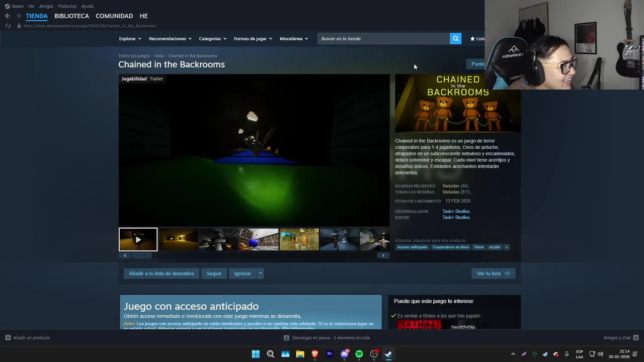Open the Productos menu
Image resolution: width=644 pixels, height=362 pixels.
pos(67,6)
